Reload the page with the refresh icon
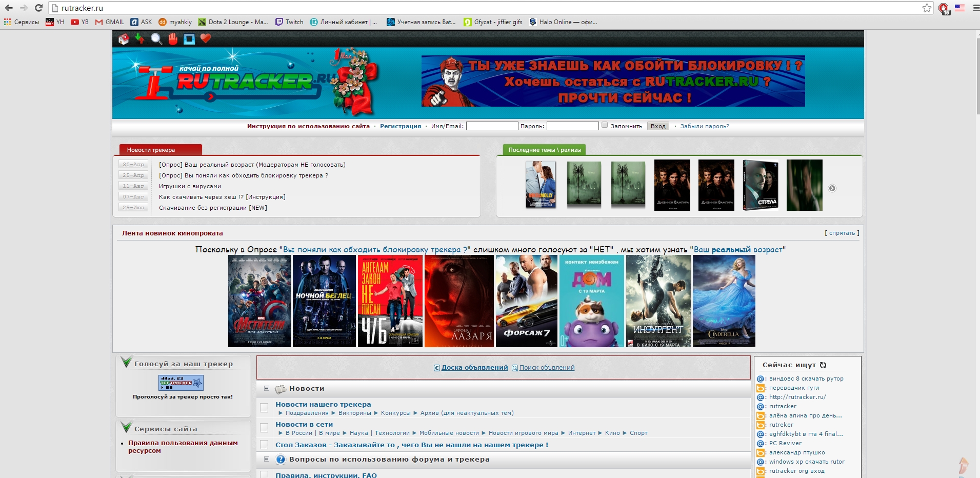980x478 pixels. [x=38, y=8]
